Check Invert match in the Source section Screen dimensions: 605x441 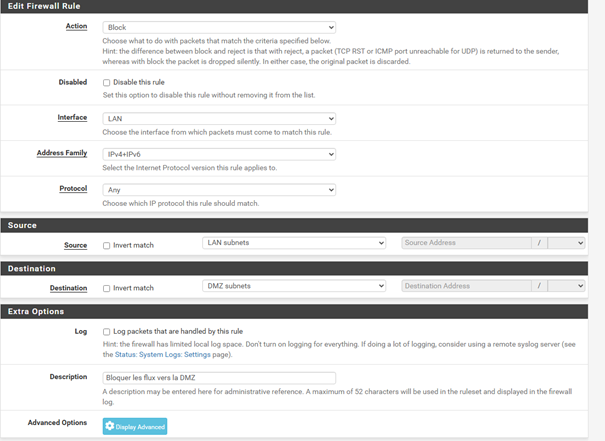tap(107, 245)
